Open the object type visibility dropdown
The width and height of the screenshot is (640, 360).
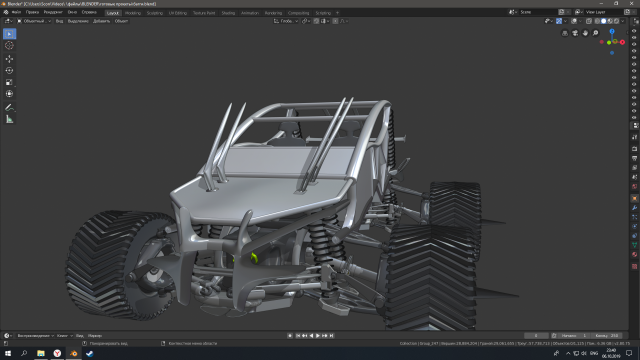pos(549,21)
